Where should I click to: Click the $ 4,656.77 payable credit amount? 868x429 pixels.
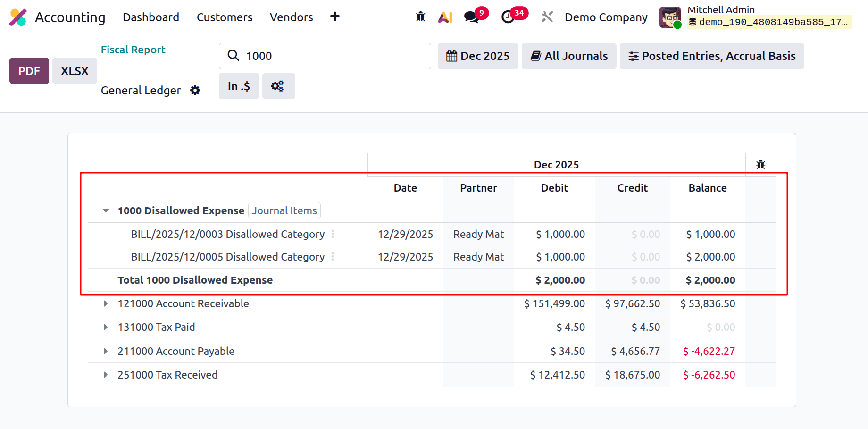point(635,351)
